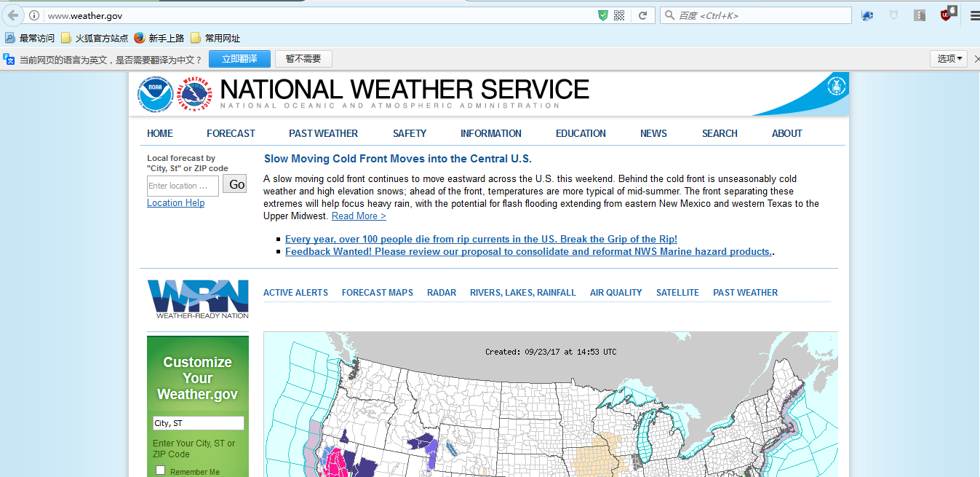Switch to ACTIVE ALERTS tab
980x477 pixels.
click(295, 293)
